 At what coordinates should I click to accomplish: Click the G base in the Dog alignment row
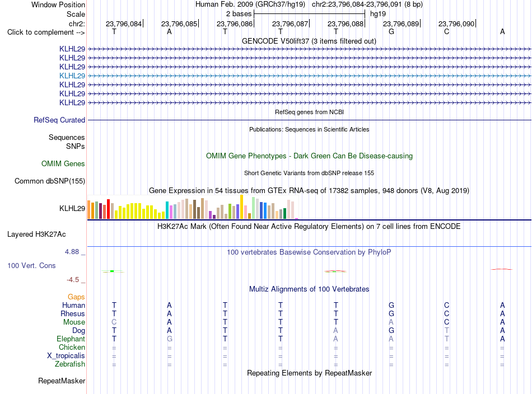[x=391, y=330]
